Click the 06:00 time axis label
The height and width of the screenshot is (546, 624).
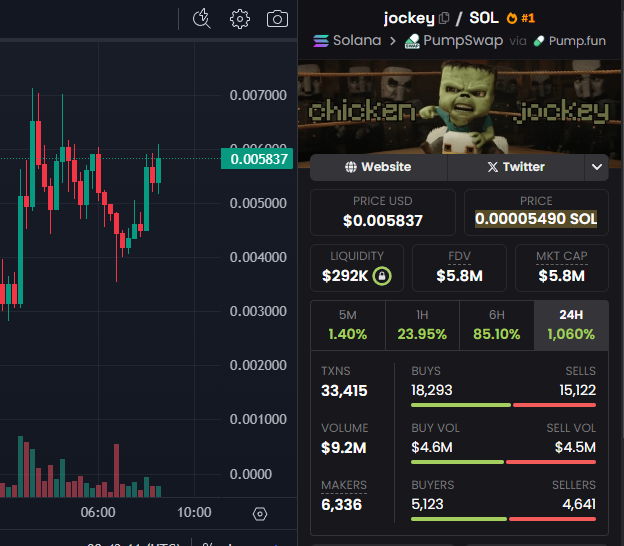coord(98,513)
